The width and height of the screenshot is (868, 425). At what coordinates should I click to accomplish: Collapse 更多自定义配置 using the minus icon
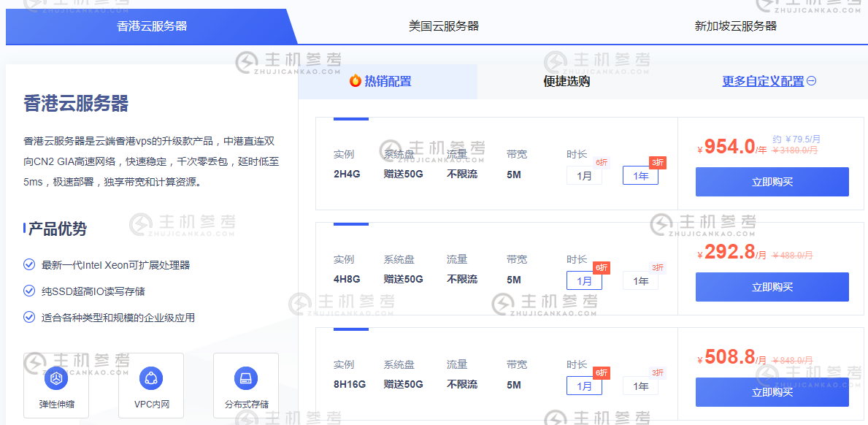pos(811,81)
